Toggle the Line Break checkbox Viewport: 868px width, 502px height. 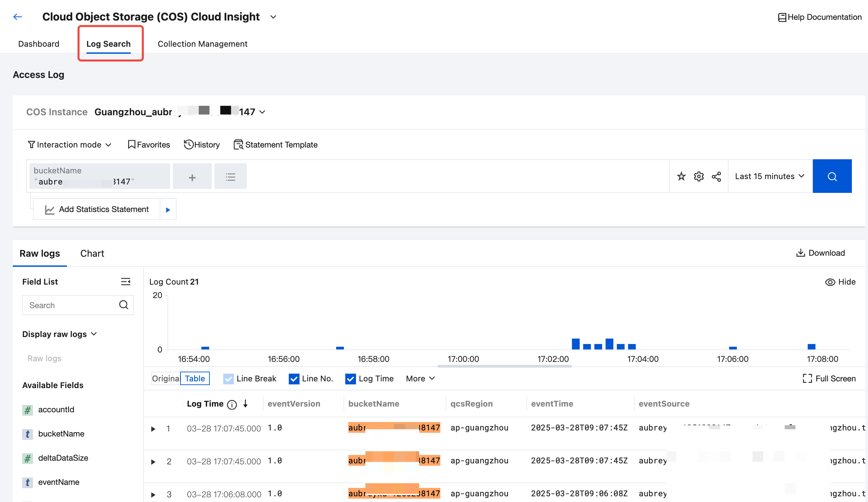pos(228,379)
